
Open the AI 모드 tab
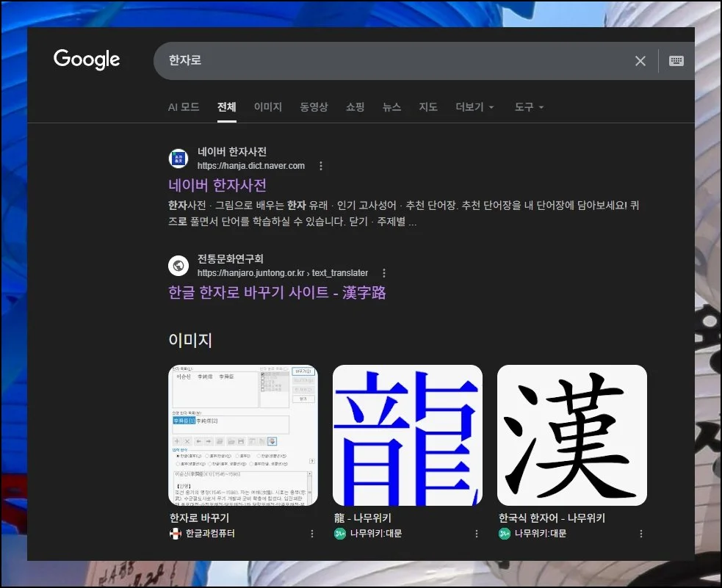184,106
